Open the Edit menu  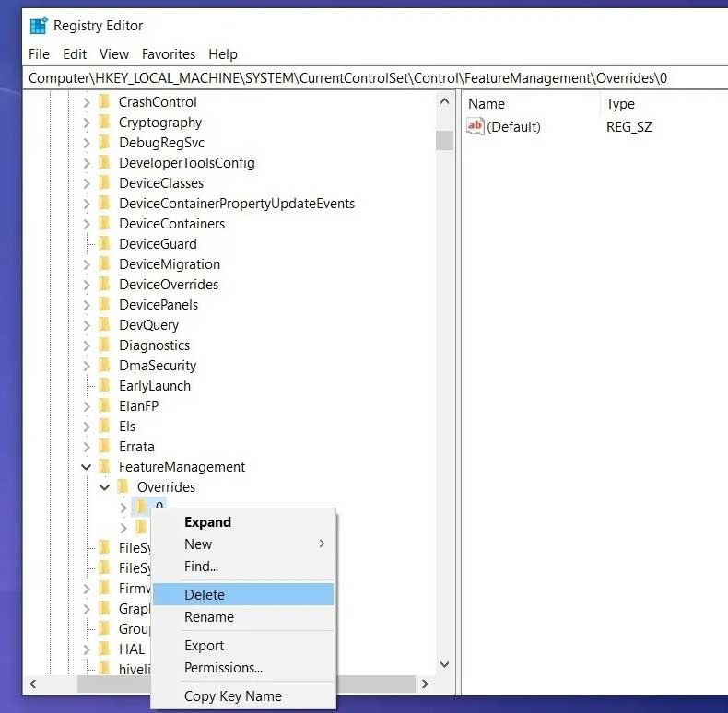click(75, 54)
